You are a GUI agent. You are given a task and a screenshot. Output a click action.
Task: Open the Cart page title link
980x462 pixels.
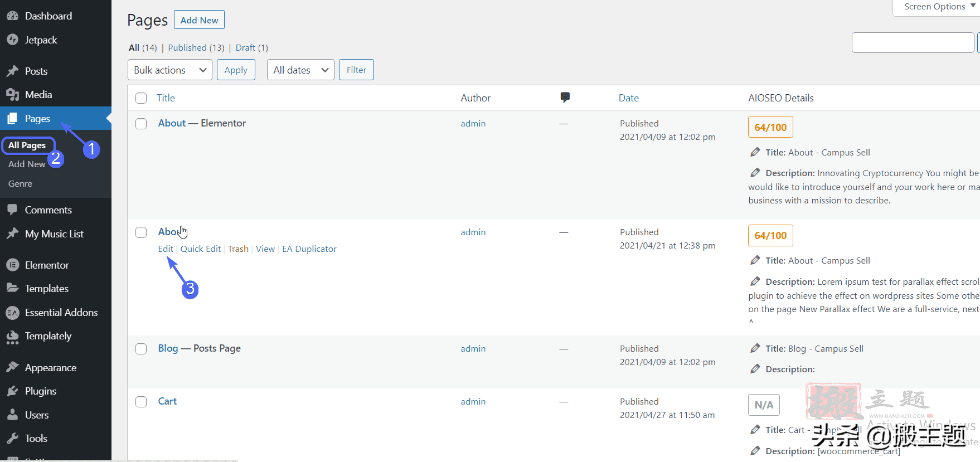[167, 401]
